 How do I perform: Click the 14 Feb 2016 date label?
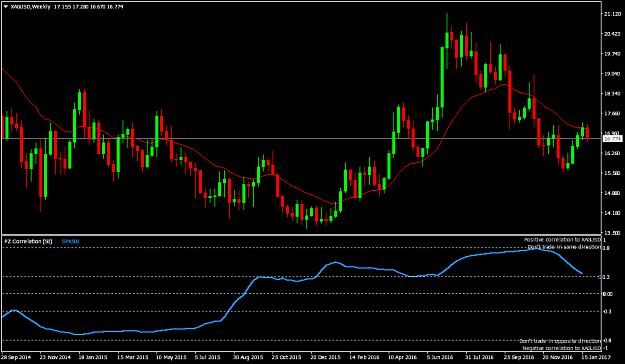tap(365, 356)
